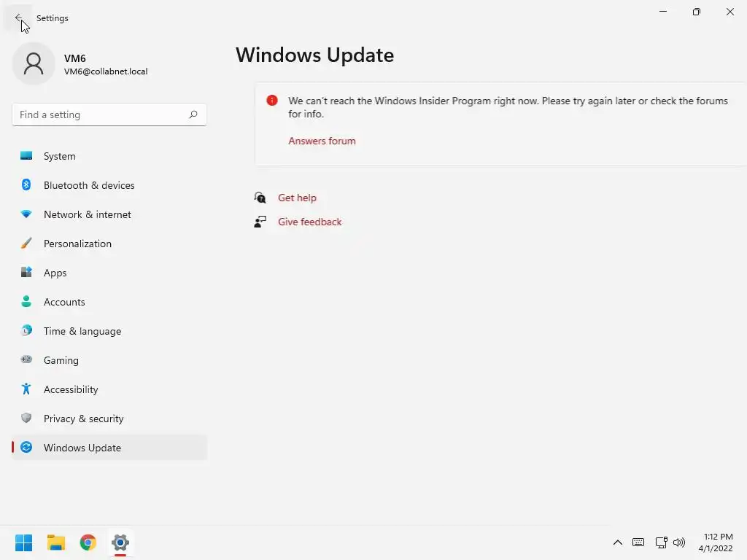Click the Windows Insider Program error message
747x560 pixels.
pyautogui.click(x=508, y=107)
